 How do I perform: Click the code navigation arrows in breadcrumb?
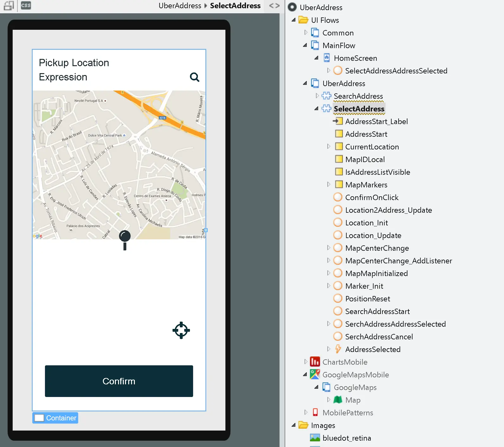click(x=274, y=6)
